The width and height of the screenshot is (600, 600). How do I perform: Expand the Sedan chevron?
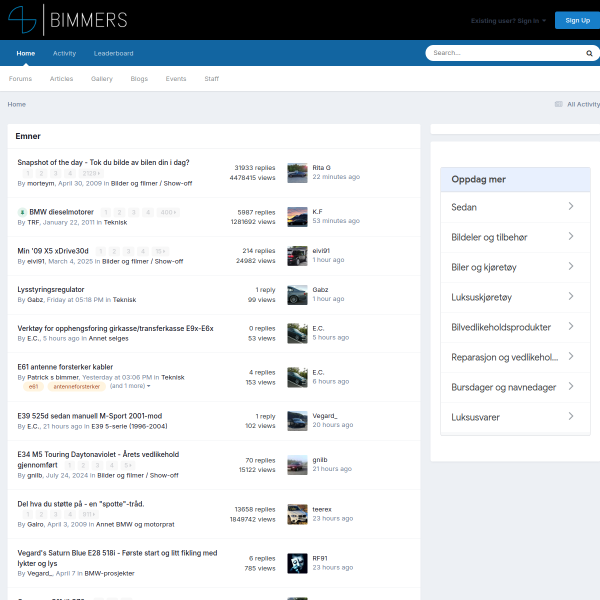pos(571,206)
